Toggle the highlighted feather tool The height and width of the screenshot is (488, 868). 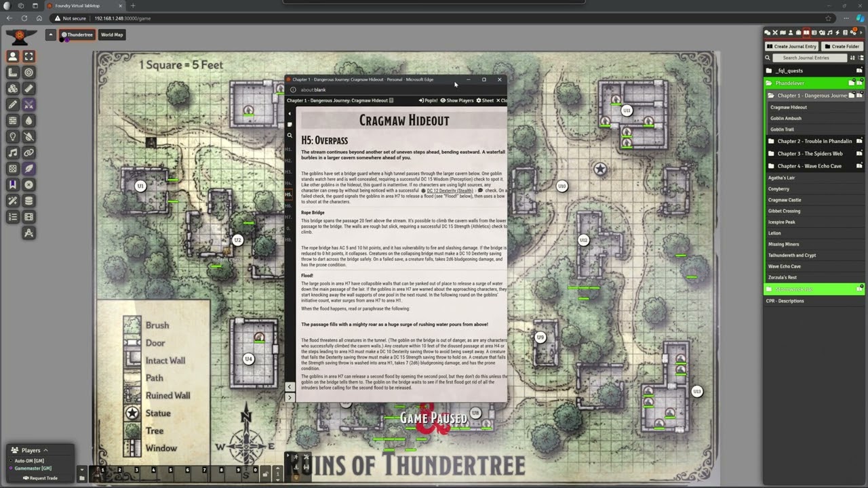pyautogui.click(x=28, y=169)
